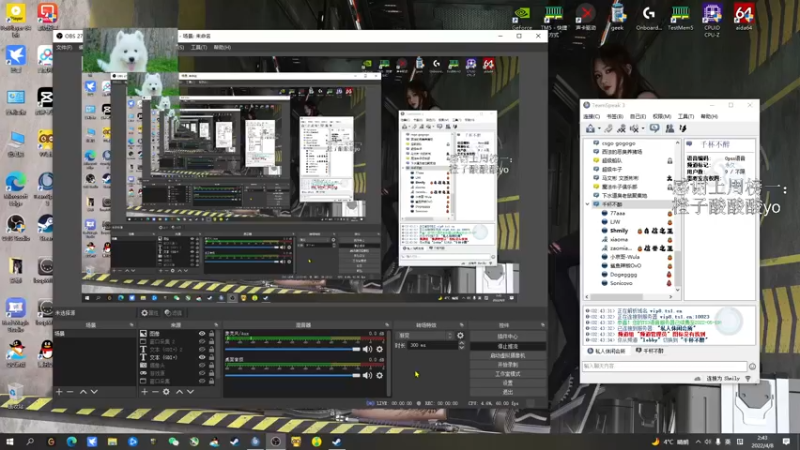The height and width of the screenshot is (450, 800).
Task: Open OBS 设置 button in controls
Action: pyautogui.click(x=508, y=383)
